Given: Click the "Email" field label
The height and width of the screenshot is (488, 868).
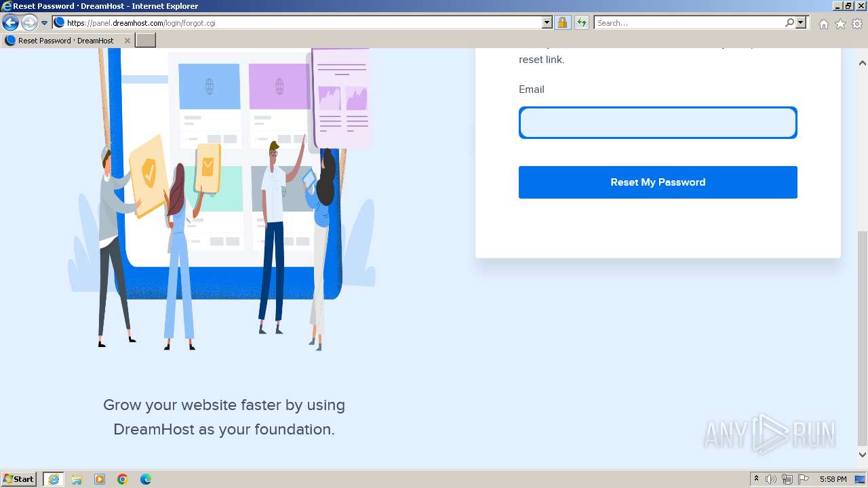Looking at the screenshot, I should (x=532, y=89).
